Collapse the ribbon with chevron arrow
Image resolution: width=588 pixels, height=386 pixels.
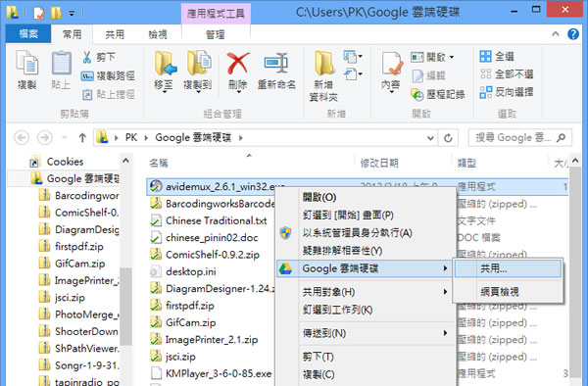(x=556, y=34)
